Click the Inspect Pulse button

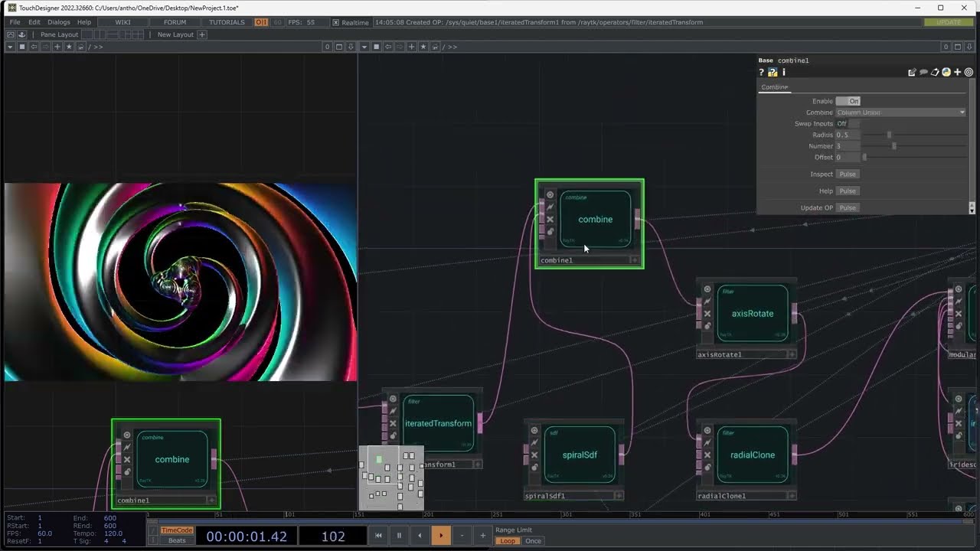point(848,174)
